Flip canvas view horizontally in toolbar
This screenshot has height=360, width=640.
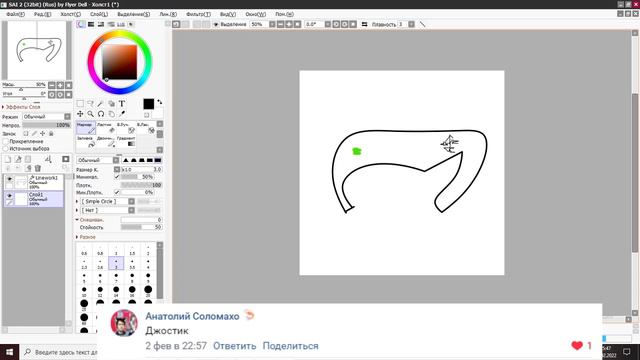pos(364,24)
